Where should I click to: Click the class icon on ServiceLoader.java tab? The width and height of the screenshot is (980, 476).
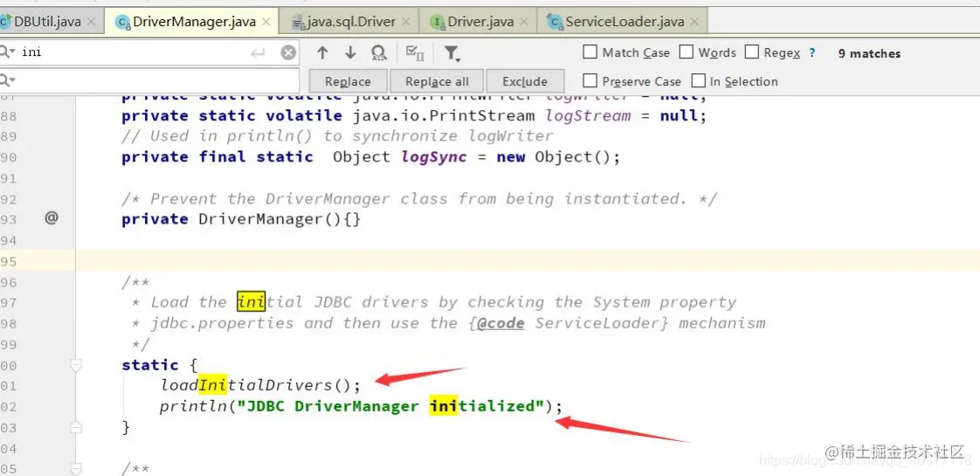coord(555,23)
